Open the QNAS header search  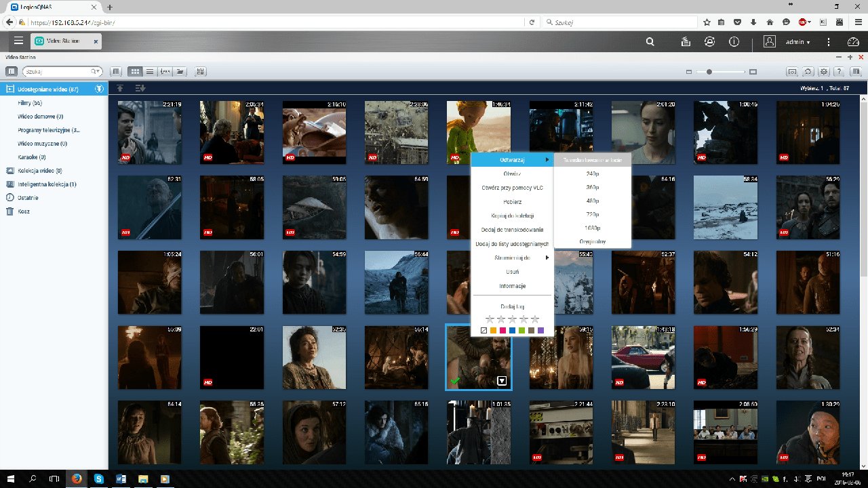650,41
